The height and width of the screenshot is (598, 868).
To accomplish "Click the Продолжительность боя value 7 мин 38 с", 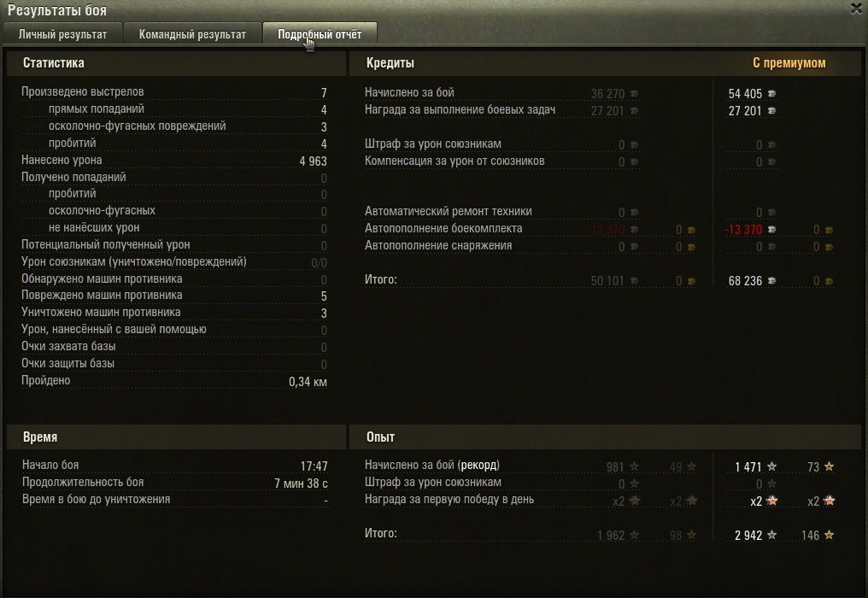I will coord(301,484).
